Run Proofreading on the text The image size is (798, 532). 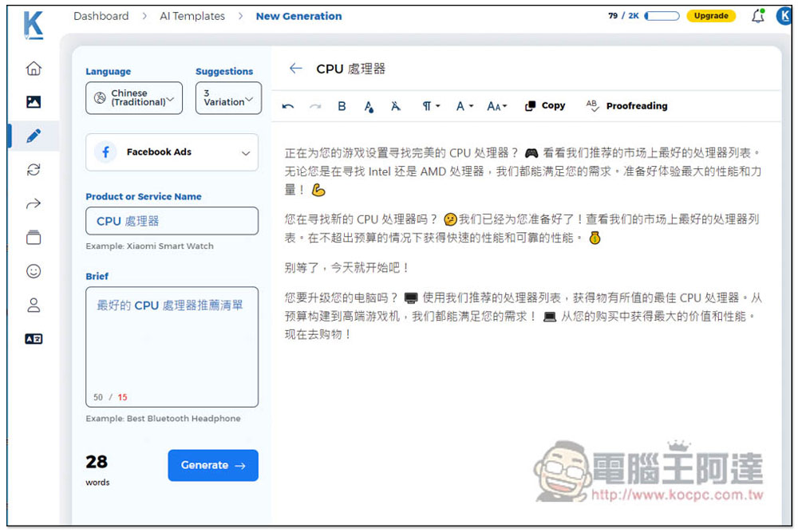tap(626, 105)
